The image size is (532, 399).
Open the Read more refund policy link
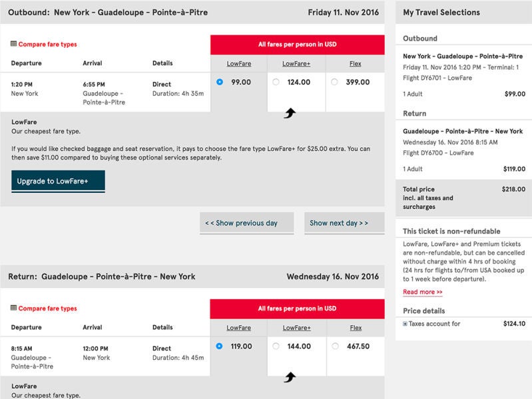[422, 292]
